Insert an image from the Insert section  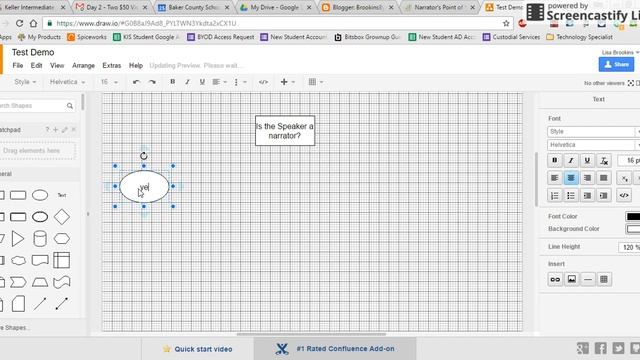point(571,279)
